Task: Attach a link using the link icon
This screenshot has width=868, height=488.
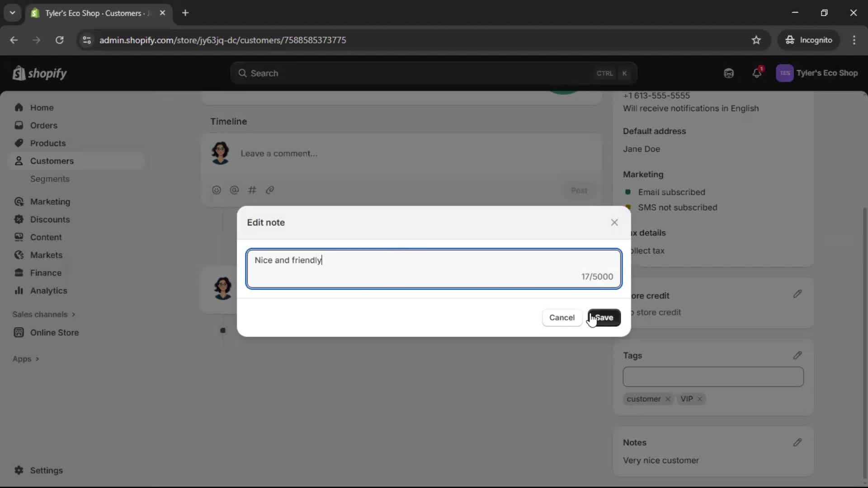Action: tap(270, 190)
